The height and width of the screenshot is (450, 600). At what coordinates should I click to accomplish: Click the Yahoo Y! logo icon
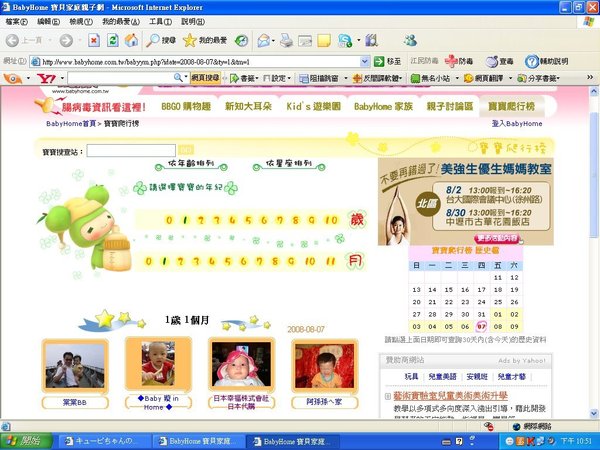pos(46,78)
